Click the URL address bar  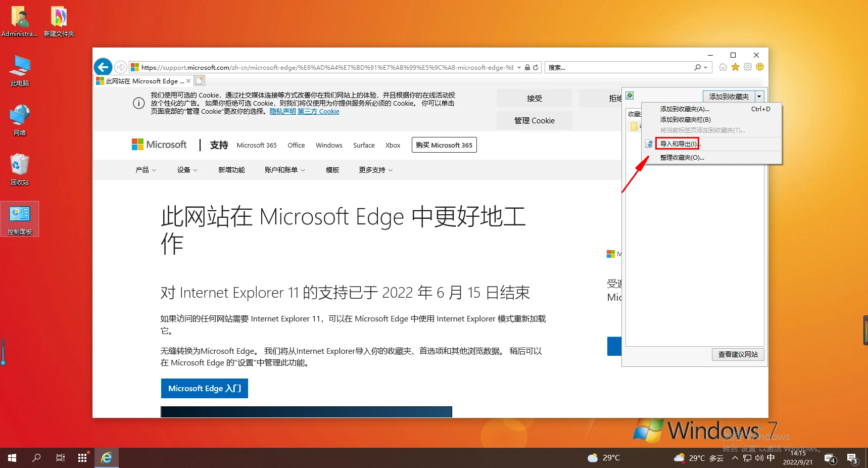pos(327,67)
